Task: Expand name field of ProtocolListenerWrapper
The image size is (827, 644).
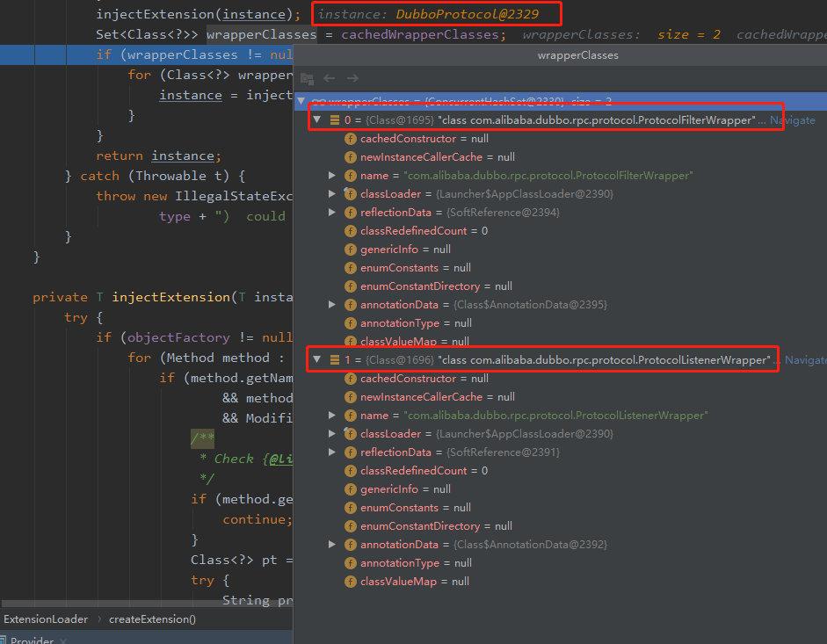Action: point(331,415)
